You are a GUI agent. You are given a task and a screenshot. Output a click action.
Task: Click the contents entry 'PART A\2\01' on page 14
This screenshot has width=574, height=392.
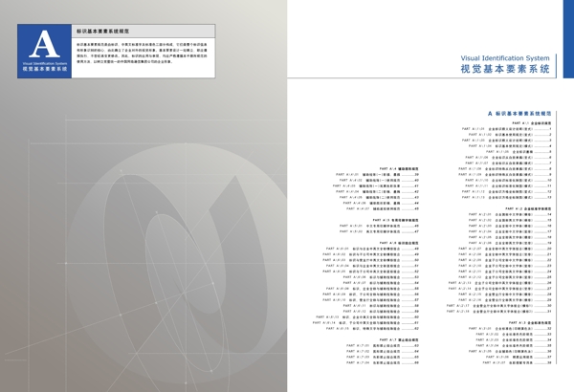(x=510, y=214)
